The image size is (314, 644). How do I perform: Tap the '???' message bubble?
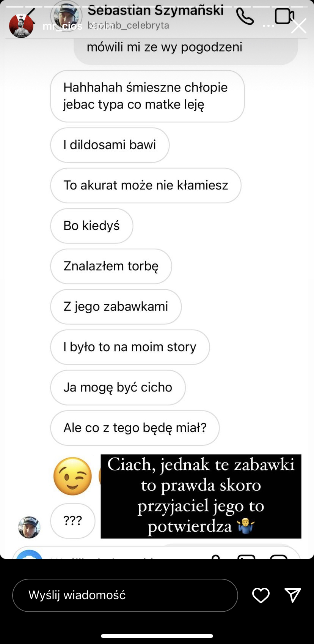pyautogui.click(x=73, y=521)
